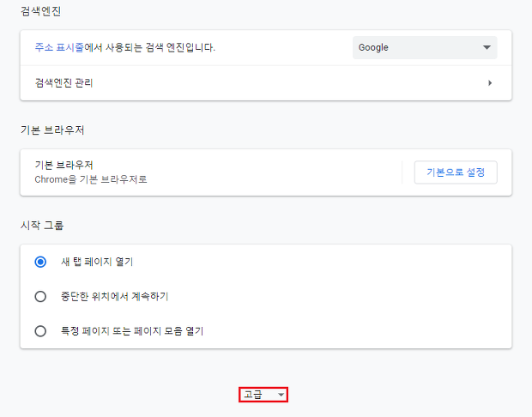Click the 기본 브라우저 title inside the card

click(63, 166)
